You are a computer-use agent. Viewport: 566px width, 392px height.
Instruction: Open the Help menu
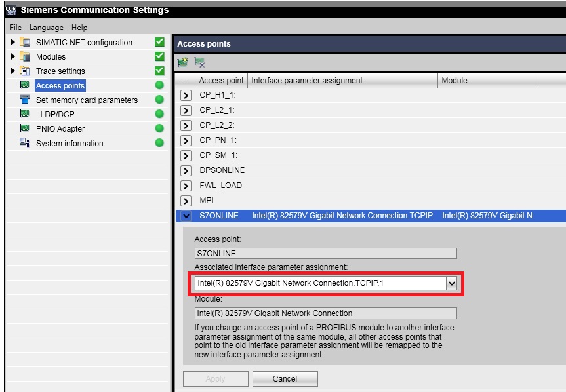[79, 28]
